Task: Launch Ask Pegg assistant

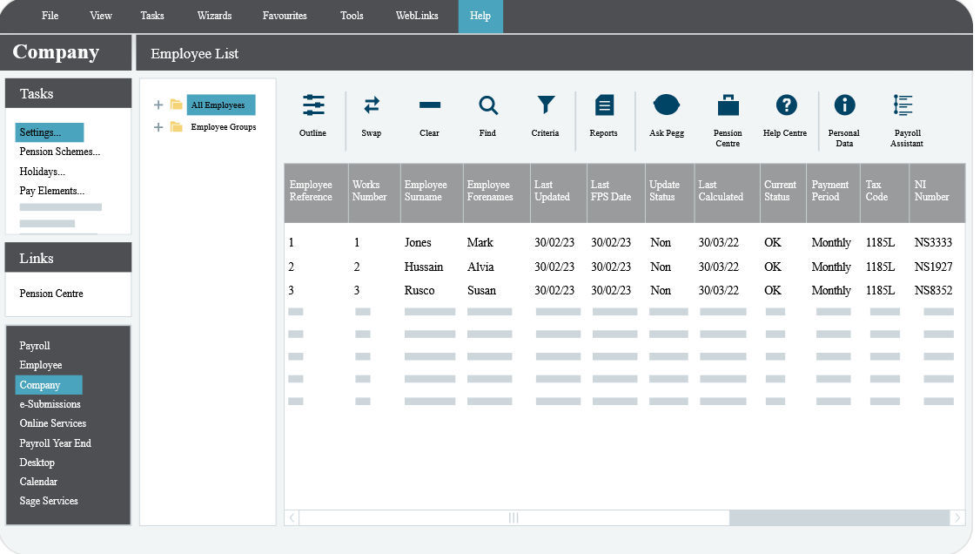Action: point(667,112)
